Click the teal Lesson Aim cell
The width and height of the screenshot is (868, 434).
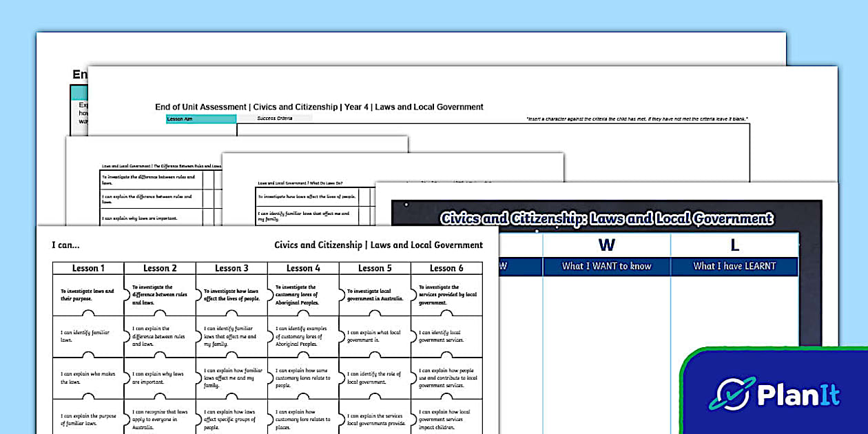point(201,118)
